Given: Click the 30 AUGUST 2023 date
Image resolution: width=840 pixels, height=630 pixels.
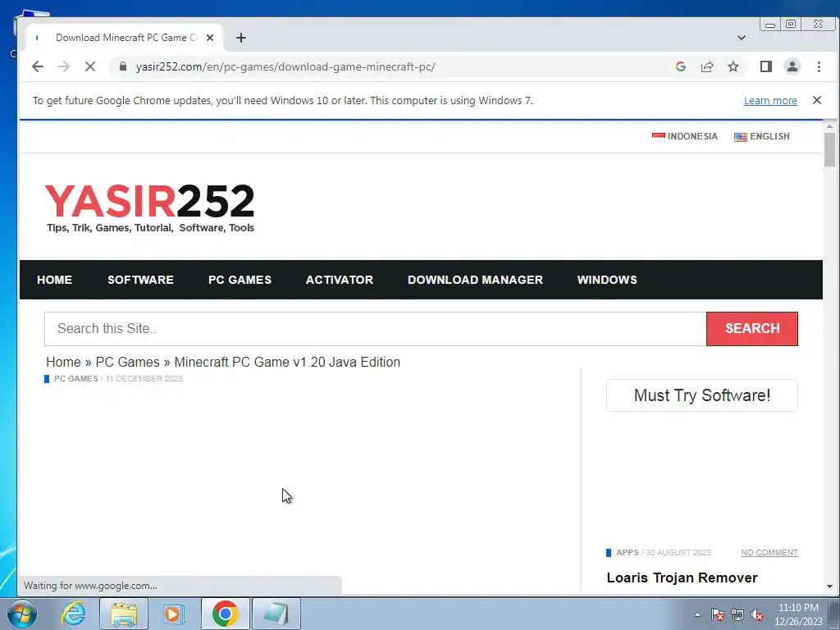Looking at the screenshot, I should tap(678, 552).
